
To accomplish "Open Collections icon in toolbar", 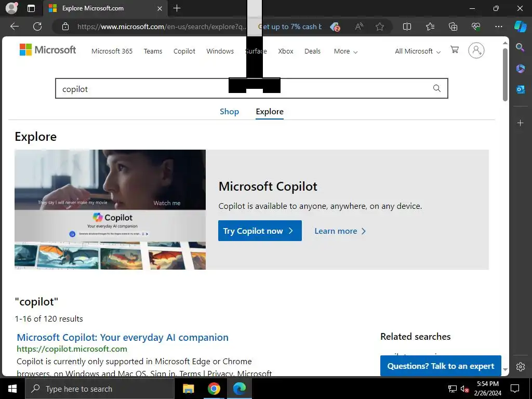I will click(453, 26).
